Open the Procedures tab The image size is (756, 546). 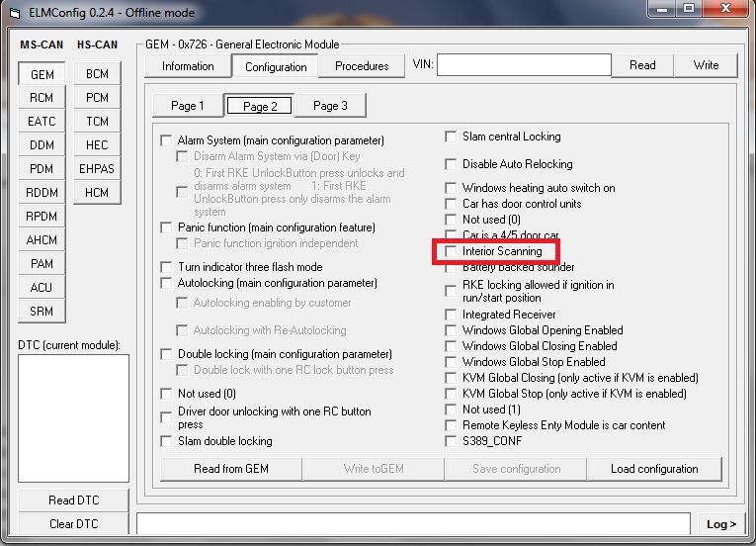pyautogui.click(x=362, y=66)
